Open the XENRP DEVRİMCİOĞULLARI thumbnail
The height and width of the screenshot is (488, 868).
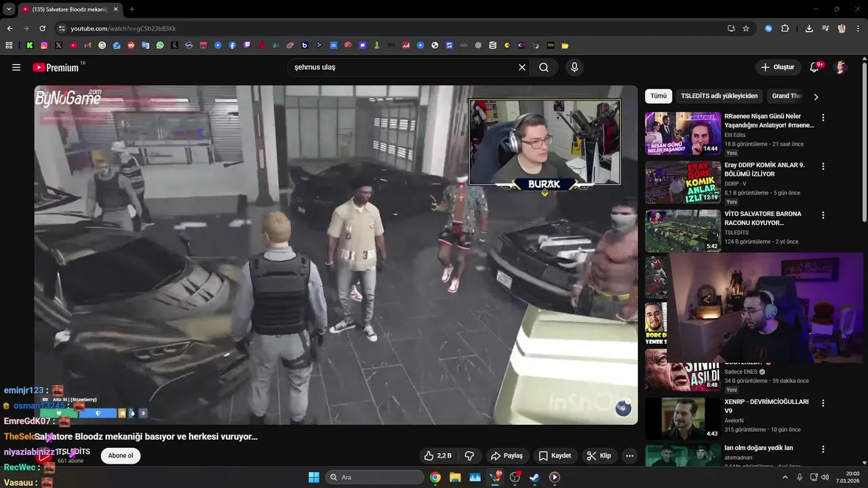[x=683, y=419]
